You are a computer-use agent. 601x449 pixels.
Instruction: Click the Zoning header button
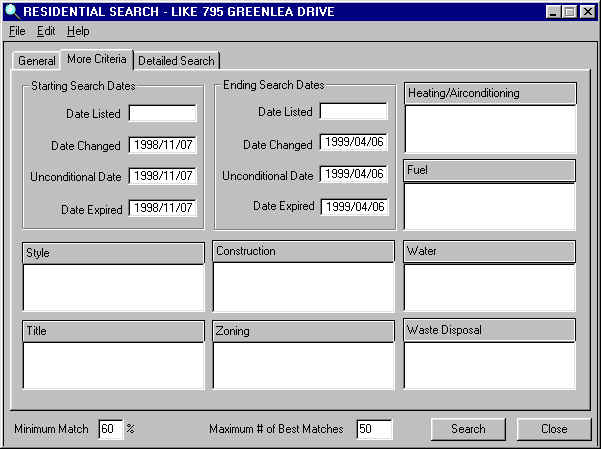(303, 330)
